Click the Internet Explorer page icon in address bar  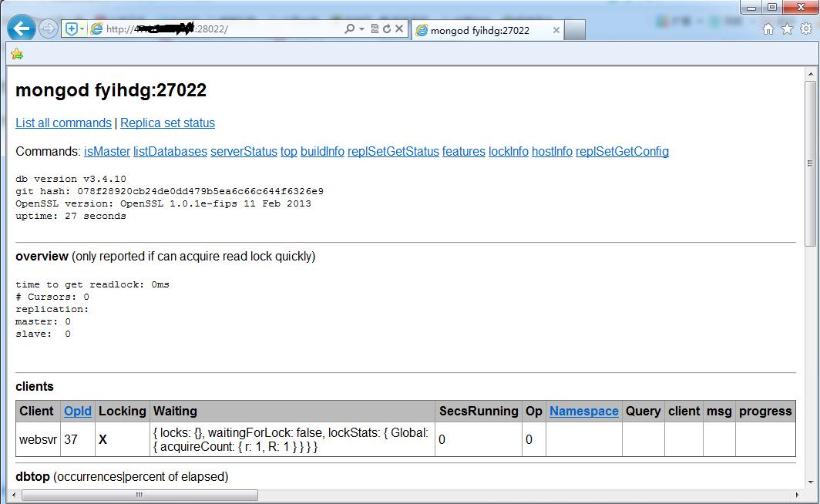(96, 29)
